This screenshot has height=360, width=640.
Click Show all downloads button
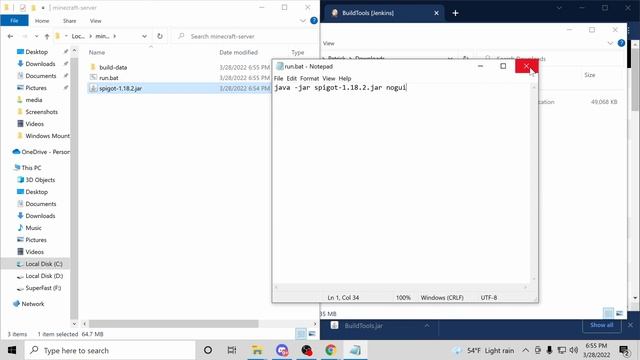[x=601, y=325]
